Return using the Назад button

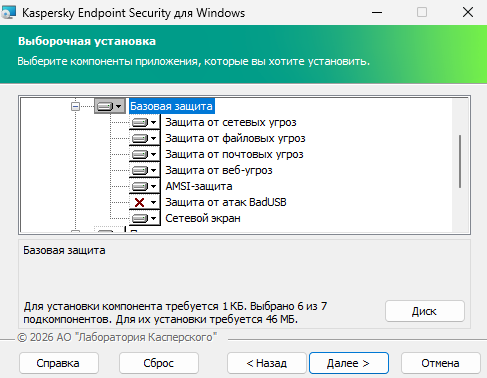[x=267, y=363]
